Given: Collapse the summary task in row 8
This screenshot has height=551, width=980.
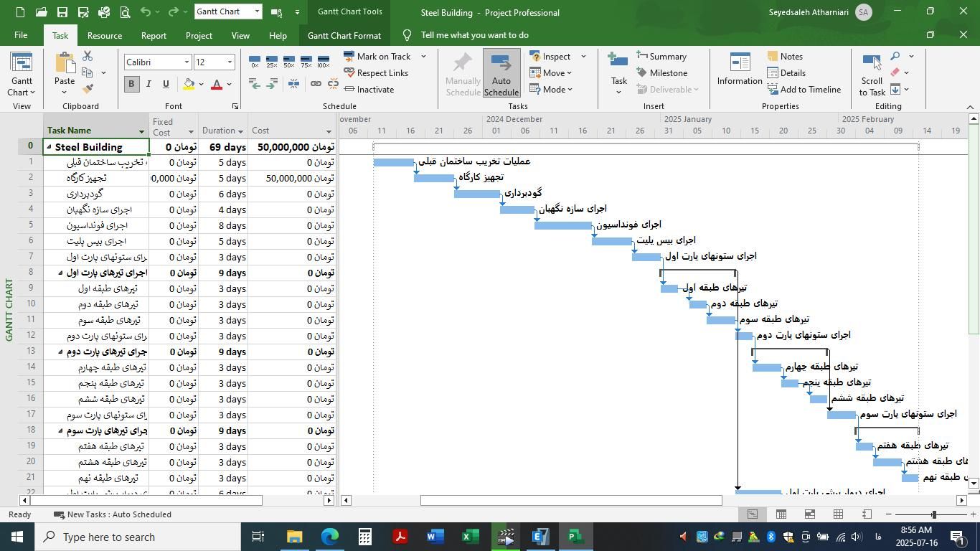Looking at the screenshot, I should (61, 273).
